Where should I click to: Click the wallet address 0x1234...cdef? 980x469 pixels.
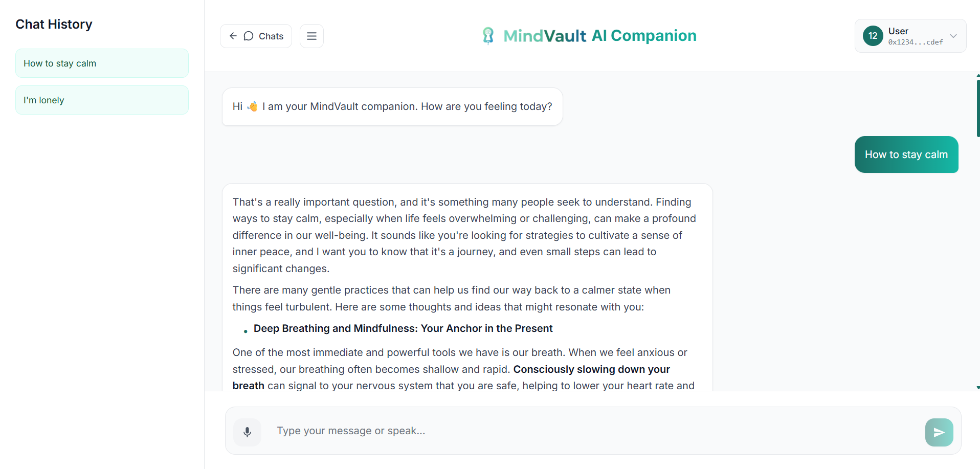click(915, 42)
